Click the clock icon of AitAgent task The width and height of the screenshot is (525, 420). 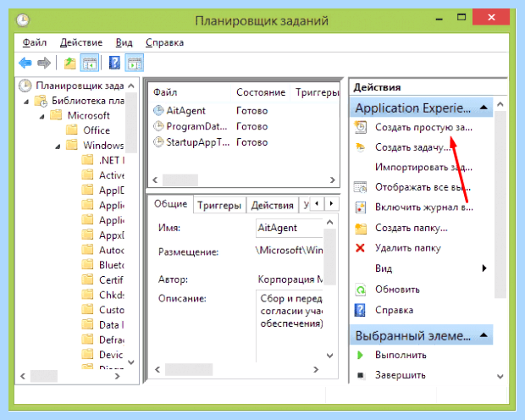pyautogui.click(x=158, y=110)
